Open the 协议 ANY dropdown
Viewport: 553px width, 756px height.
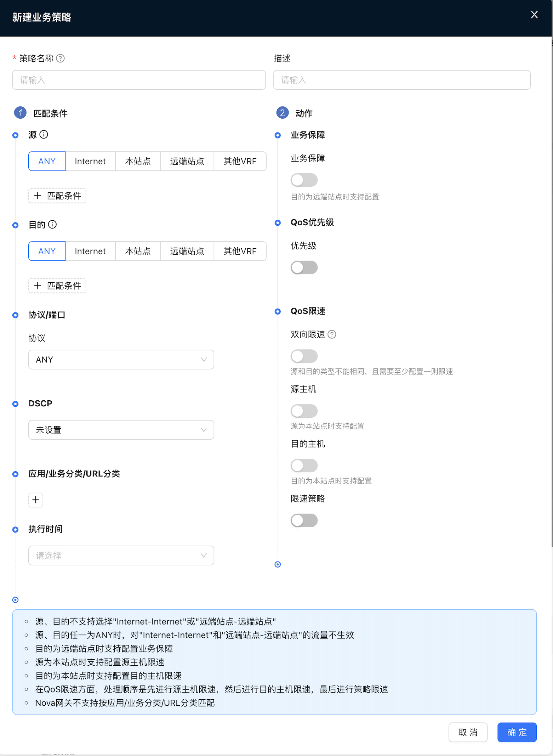click(121, 360)
